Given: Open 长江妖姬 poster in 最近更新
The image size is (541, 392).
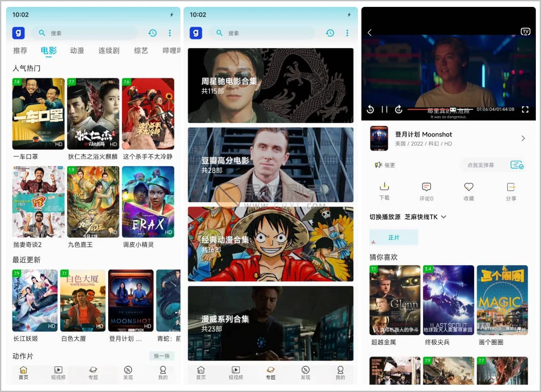Looking at the screenshot, I should [35, 300].
